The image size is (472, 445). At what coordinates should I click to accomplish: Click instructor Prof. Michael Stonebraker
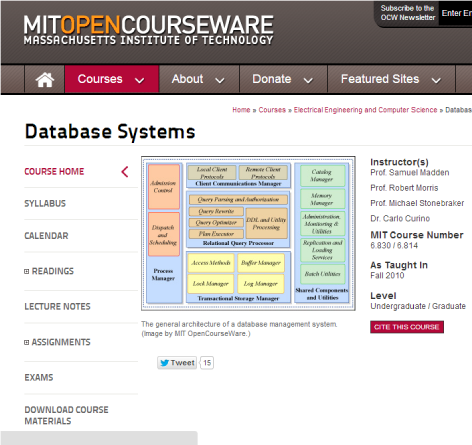(x=417, y=203)
